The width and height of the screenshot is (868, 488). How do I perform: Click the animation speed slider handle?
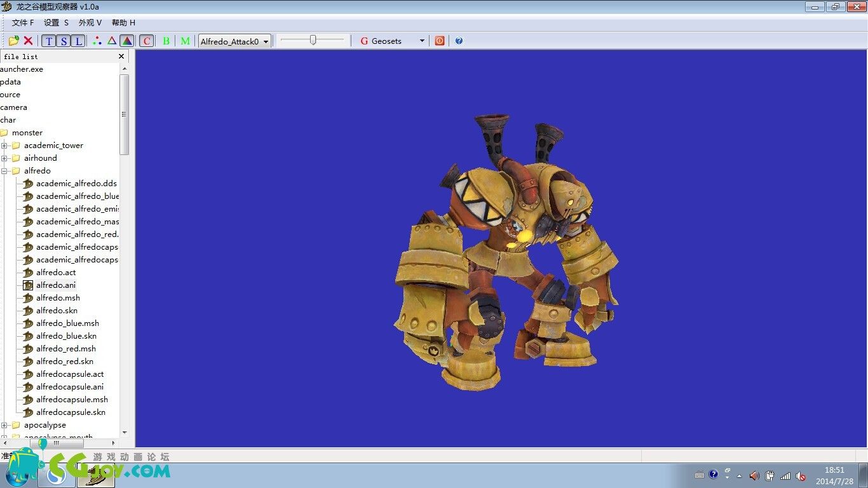(313, 40)
